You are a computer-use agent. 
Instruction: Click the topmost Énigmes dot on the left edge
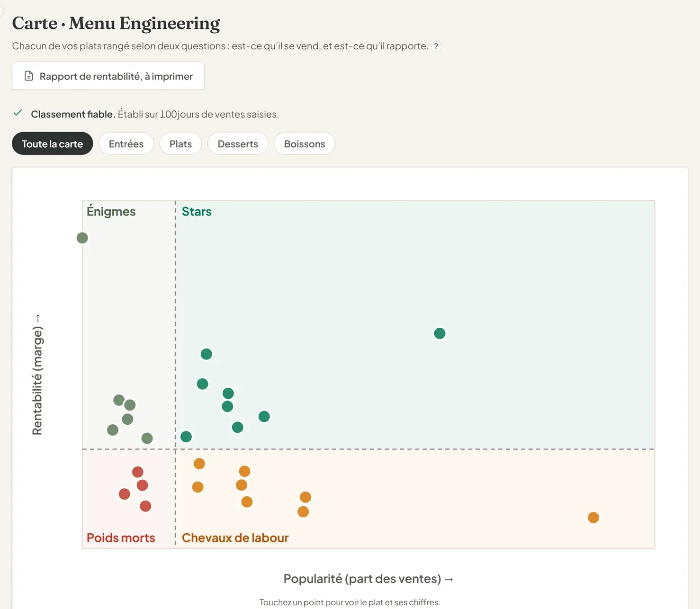[x=82, y=238]
